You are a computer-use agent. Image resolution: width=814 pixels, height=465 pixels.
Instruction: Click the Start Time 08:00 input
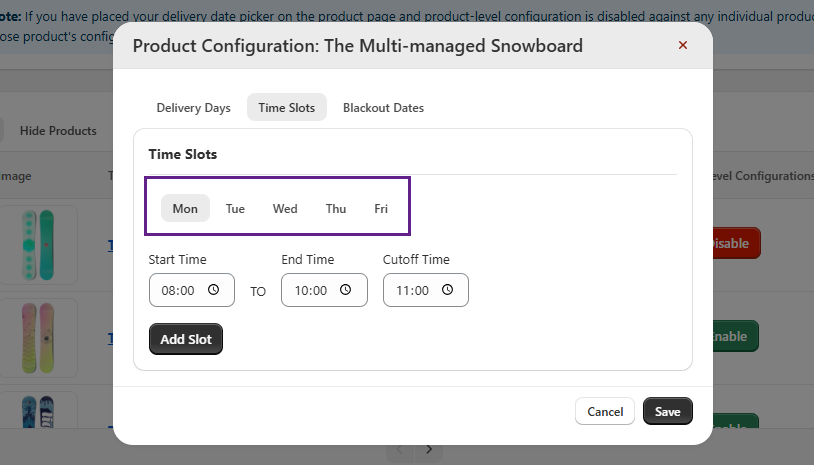[x=180, y=290]
